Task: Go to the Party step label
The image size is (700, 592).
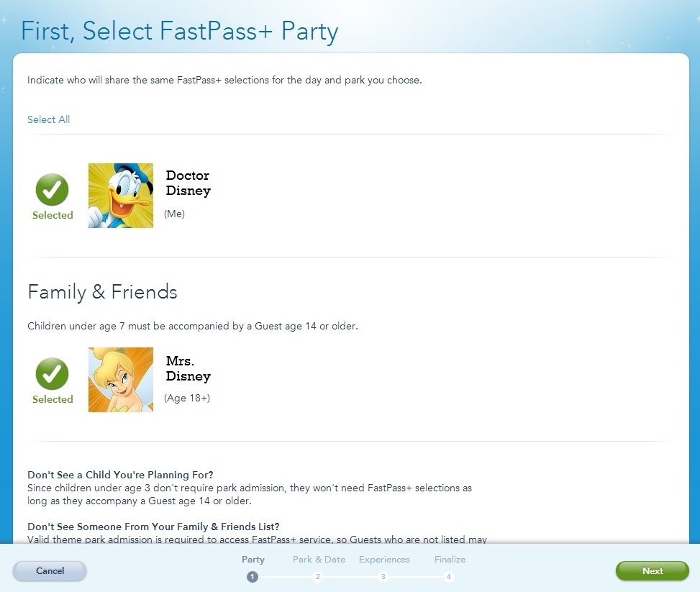Action: pos(253,560)
